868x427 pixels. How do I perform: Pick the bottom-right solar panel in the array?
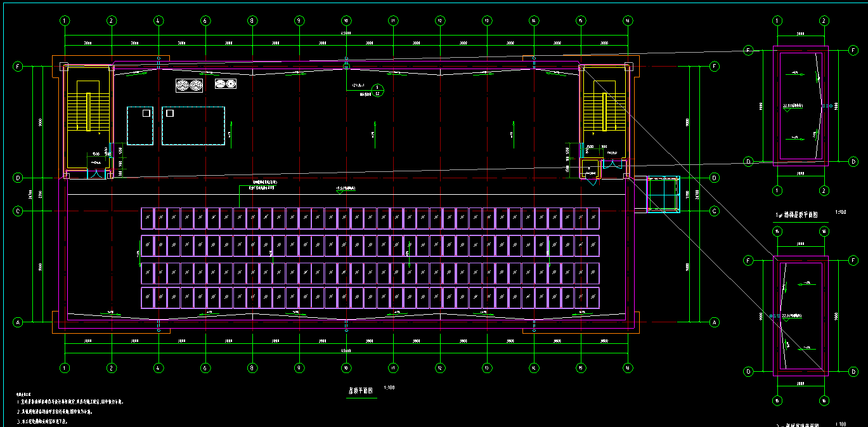click(593, 297)
